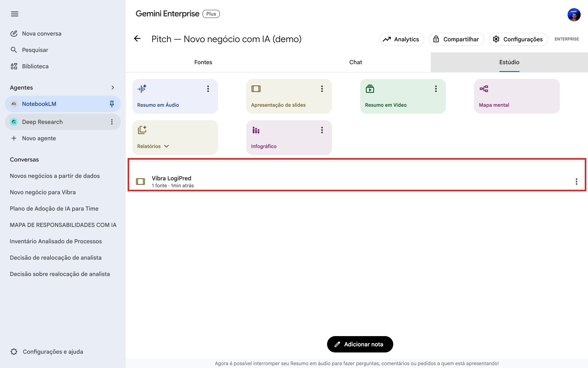Click the Mapa mental diagram icon
The width and height of the screenshot is (588, 368).
click(x=484, y=89)
